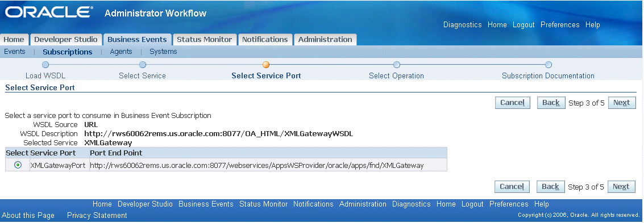Click Developer Studio in the footer
The image size is (644, 223).
pyautogui.click(x=145, y=204)
